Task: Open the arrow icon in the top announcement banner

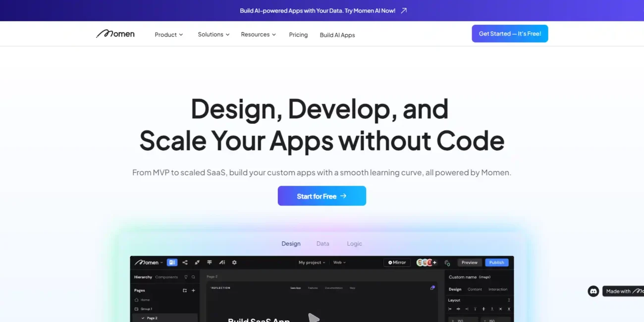Action: [404, 10]
